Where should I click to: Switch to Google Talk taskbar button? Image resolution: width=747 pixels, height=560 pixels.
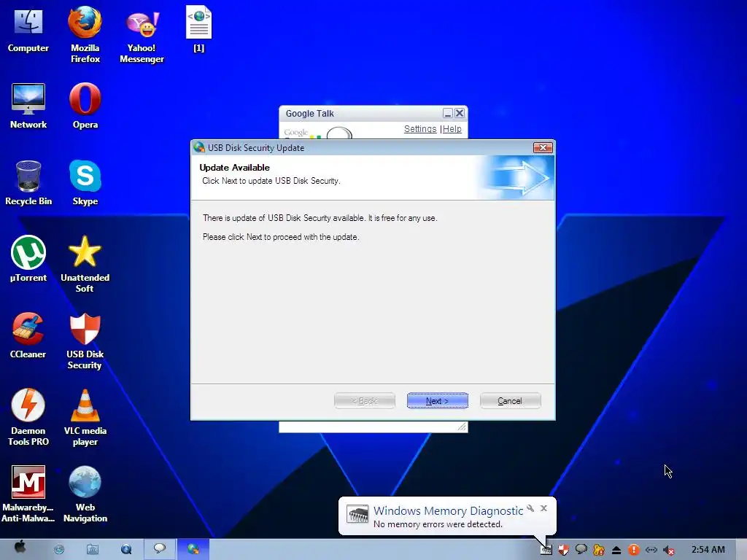point(159,549)
